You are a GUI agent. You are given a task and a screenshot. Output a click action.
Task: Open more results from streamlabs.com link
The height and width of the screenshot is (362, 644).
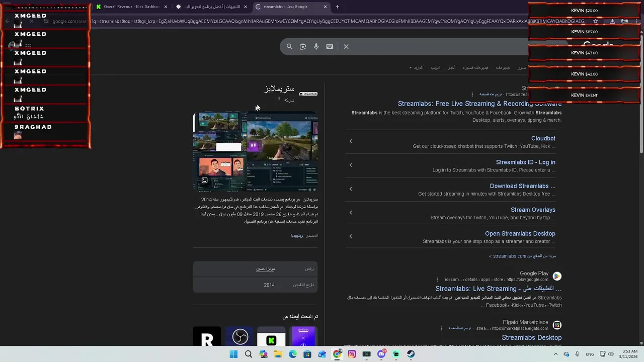(522, 256)
